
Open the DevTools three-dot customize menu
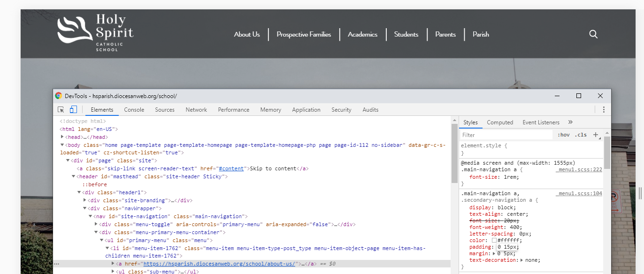pyautogui.click(x=603, y=110)
